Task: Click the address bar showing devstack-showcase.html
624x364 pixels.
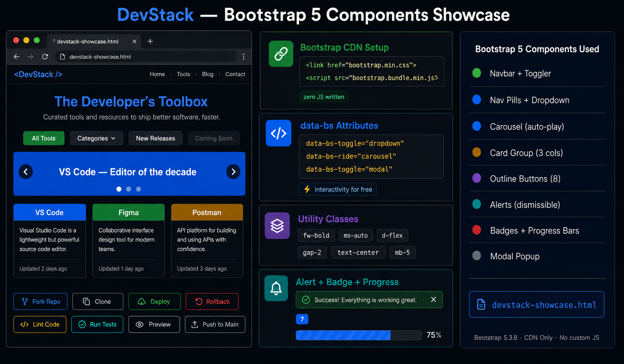Action: [147, 57]
